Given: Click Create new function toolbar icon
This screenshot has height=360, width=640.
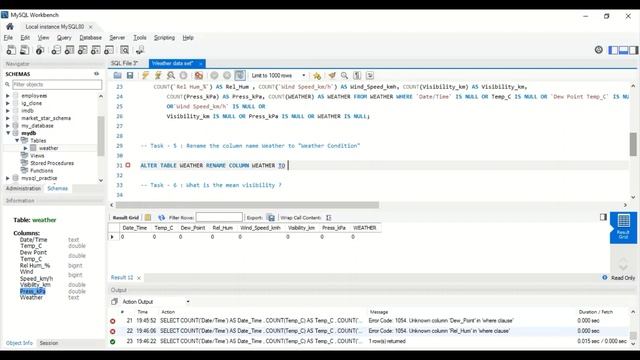Looking at the screenshot, I should tap(109, 50).
